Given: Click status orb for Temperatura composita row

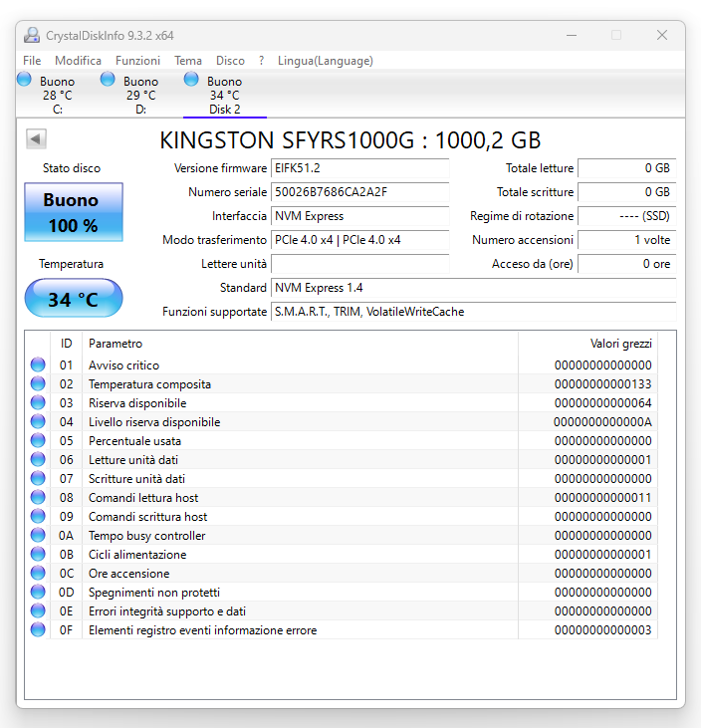Looking at the screenshot, I should [x=38, y=384].
